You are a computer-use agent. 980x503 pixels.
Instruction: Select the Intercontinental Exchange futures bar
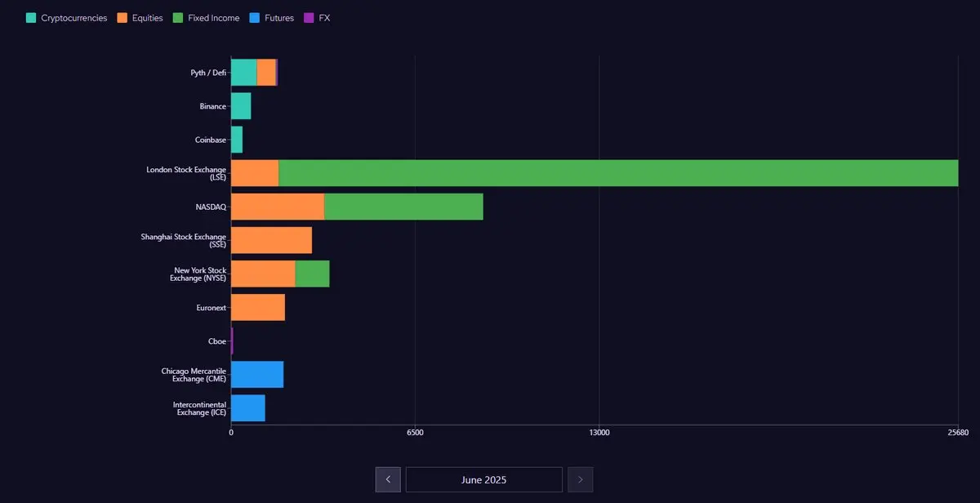tap(248, 407)
